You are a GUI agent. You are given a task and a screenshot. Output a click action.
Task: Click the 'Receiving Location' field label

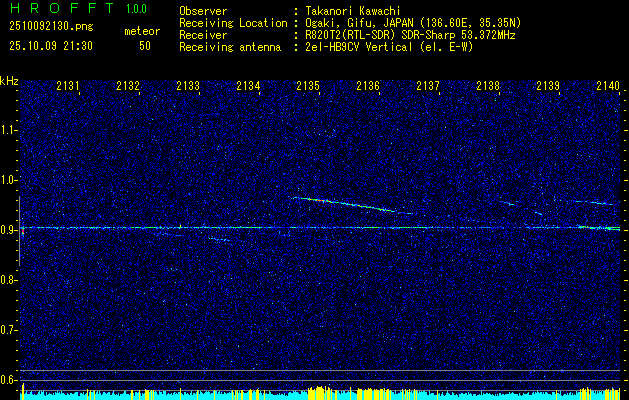coord(233,23)
